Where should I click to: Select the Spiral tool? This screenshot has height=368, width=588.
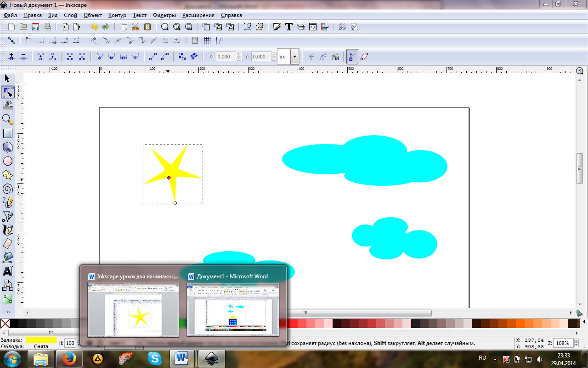(x=7, y=189)
